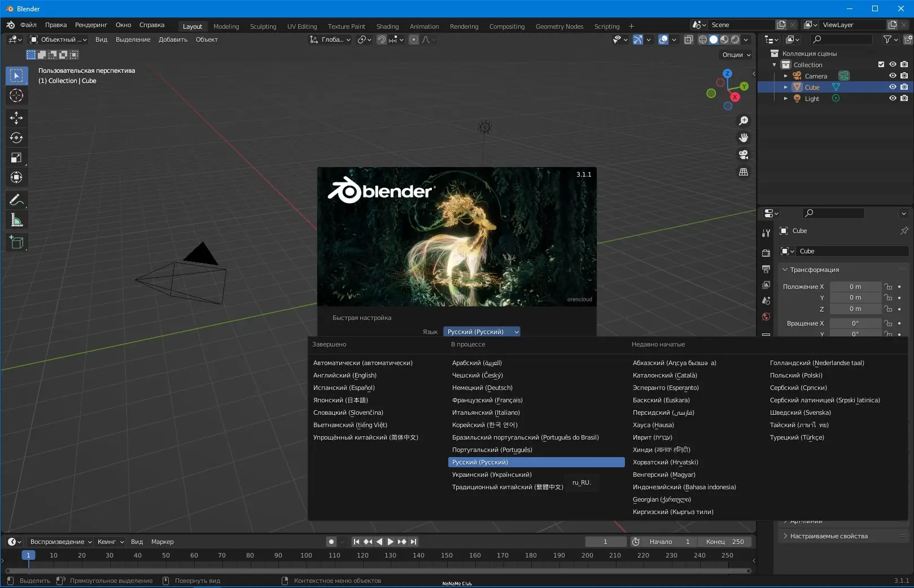Image resolution: width=914 pixels, height=588 pixels.
Task: Click frame 100 on the timeline ruler
Action: click(306, 556)
